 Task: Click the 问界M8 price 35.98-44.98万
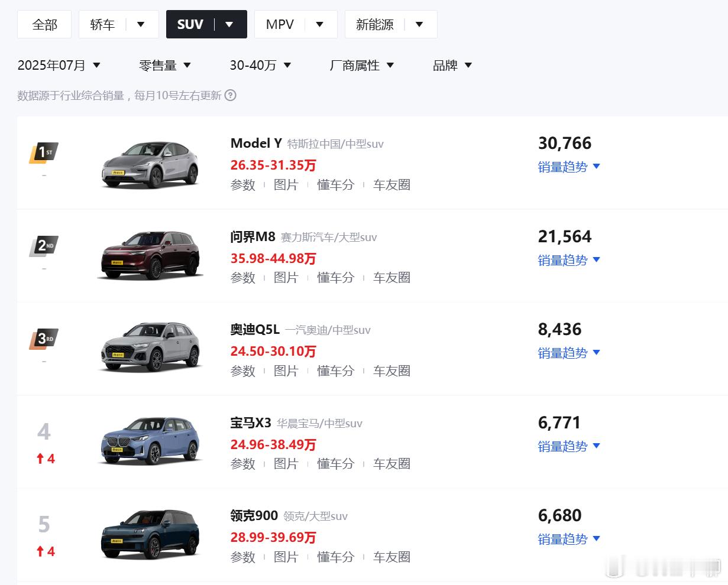click(x=273, y=259)
